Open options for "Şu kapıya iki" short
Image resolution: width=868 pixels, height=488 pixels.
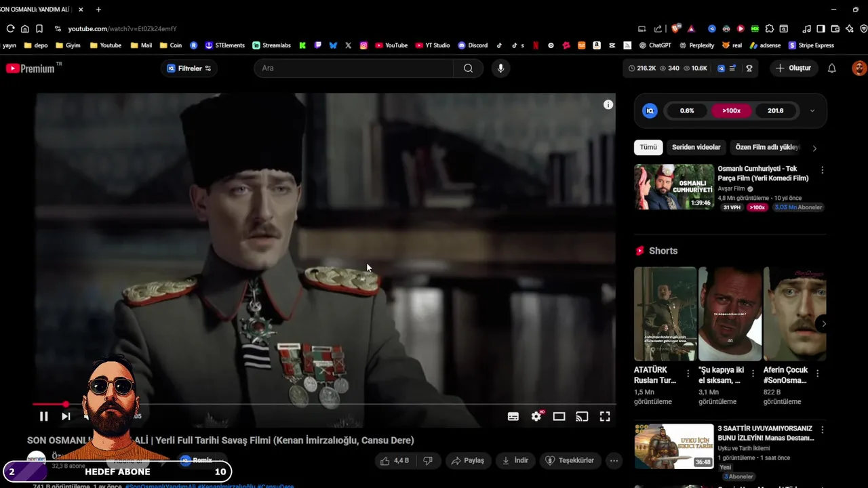click(x=753, y=373)
